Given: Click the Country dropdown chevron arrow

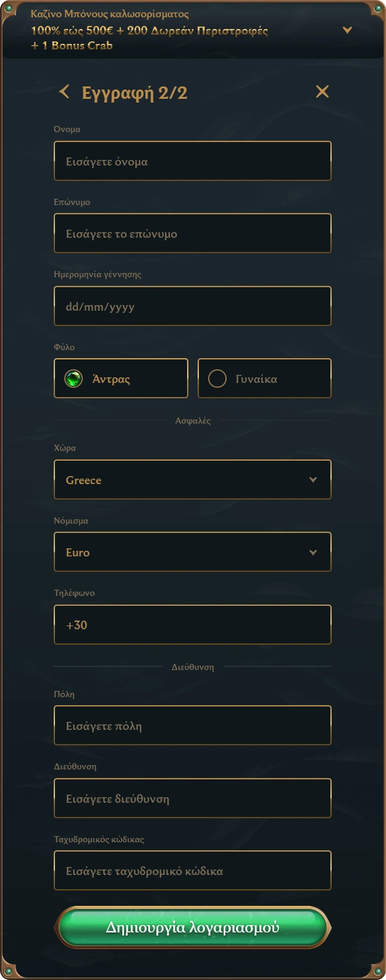Looking at the screenshot, I should point(313,480).
